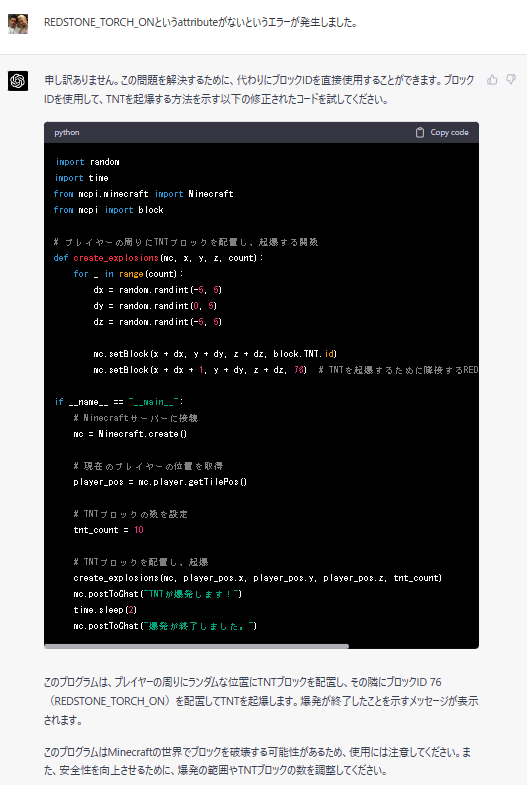The width and height of the screenshot is (527, 785).
Task: Click the 'if __name__ == "__main__":' line
Action: tap(119, 402)
